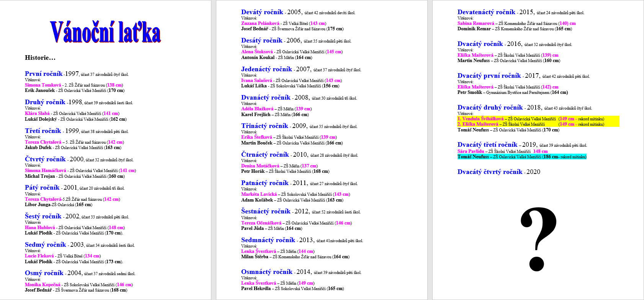644x300 pixels.
Task: Click the "Třetí ročník" heading
Action: tap(43, 131)
